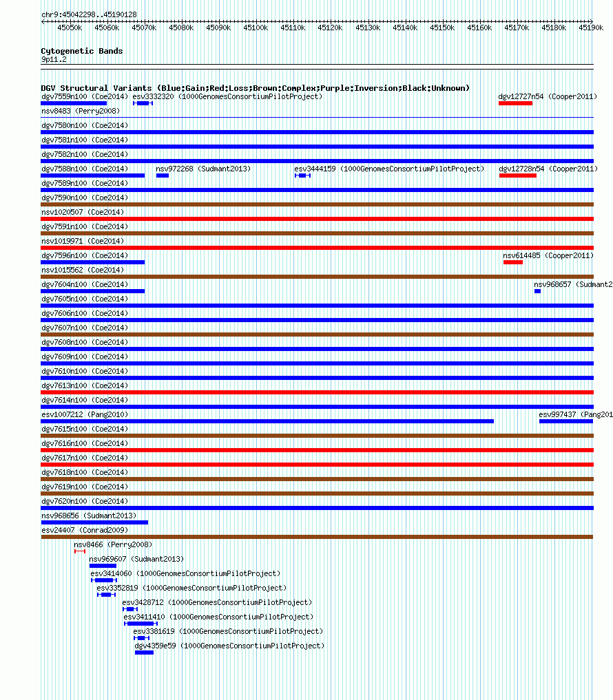Screen dimensions: 613x700
Task: Click the dgv7618n100 (Coe2014) label
Action: pyautogui.click(x=85, y=472)
